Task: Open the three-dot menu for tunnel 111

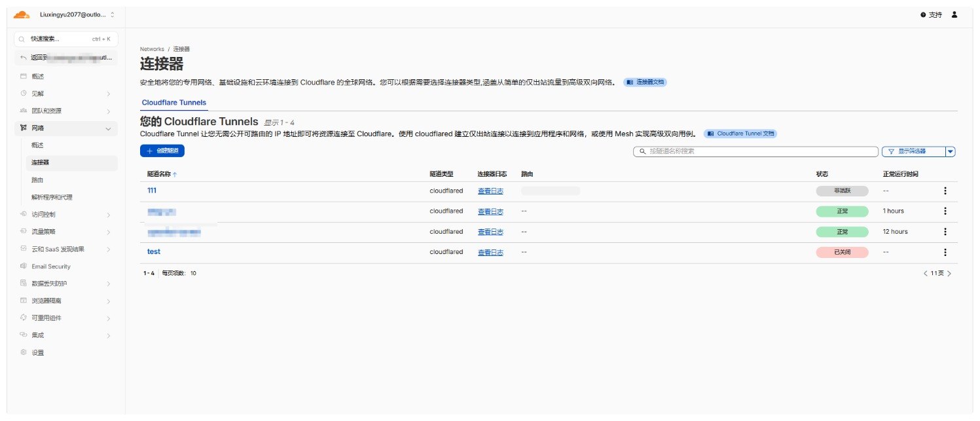Action: (x=945, y=191)
